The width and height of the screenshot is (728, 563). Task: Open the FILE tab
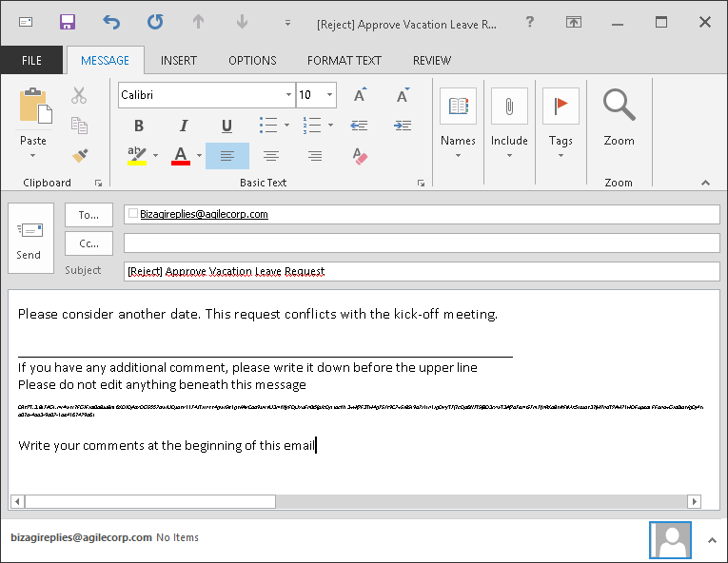31,60
